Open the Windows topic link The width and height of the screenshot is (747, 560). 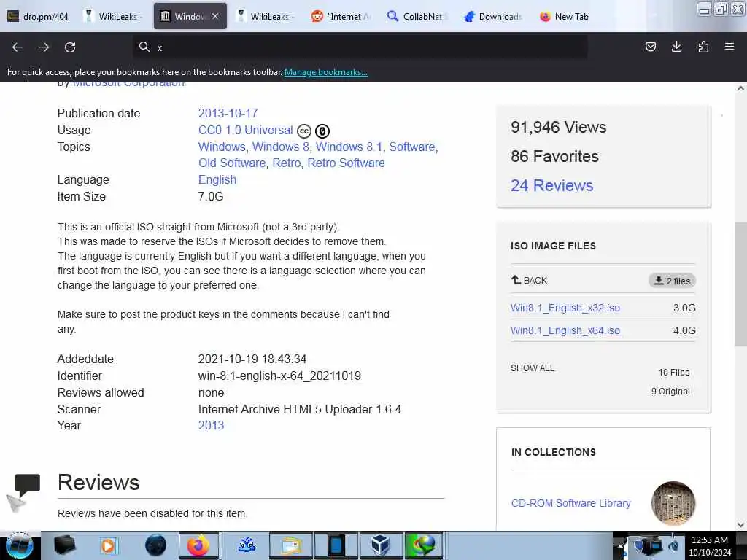point(222,147)
